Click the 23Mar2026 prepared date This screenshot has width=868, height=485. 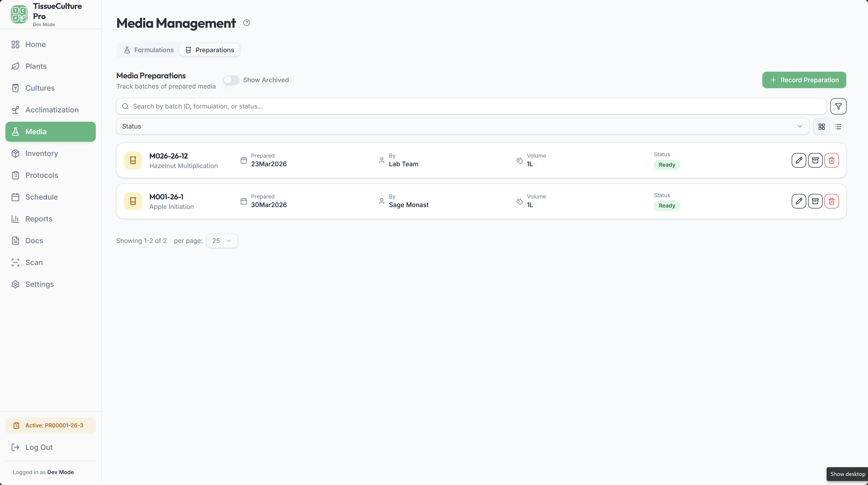click(269, 164)
